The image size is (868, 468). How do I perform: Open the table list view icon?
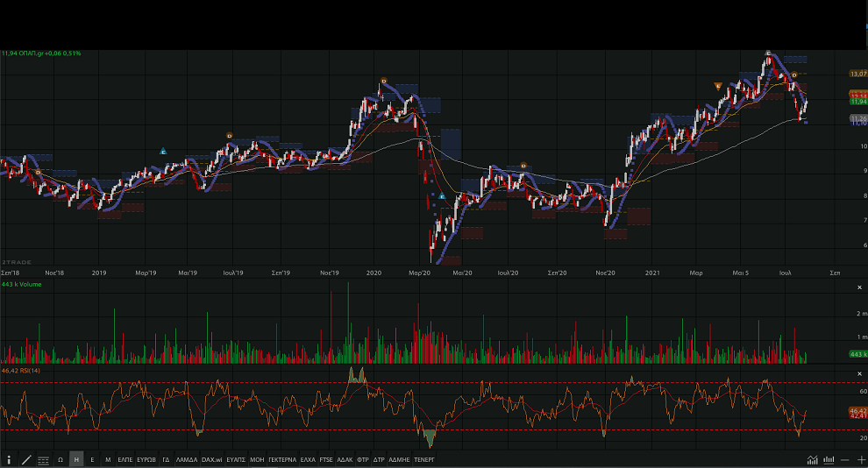43,459
